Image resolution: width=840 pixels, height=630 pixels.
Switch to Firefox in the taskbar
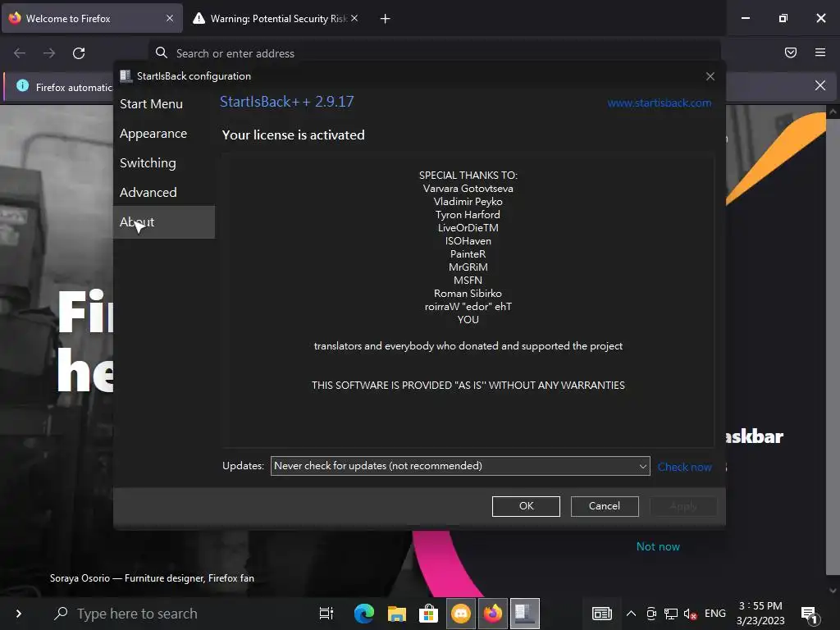(493, 614)
